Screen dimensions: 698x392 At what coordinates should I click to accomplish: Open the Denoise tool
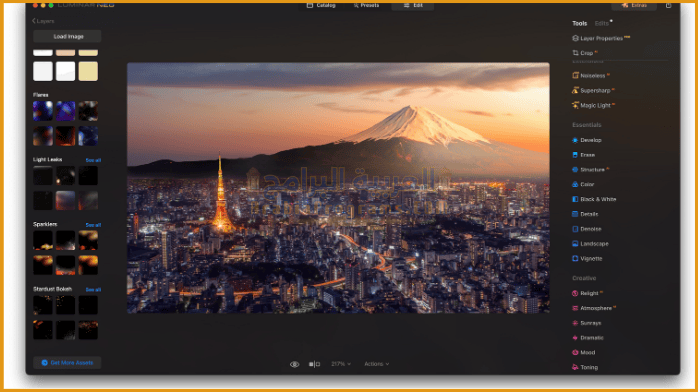point(587,229)
